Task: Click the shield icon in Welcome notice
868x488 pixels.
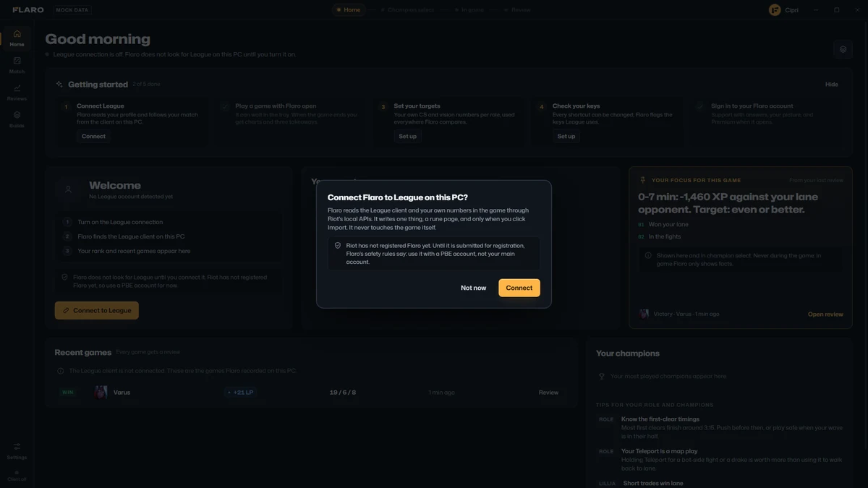Action: 65,277
